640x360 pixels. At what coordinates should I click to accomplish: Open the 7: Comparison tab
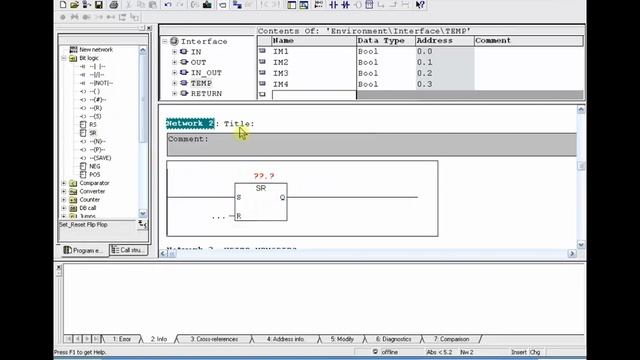pos(451,339)
